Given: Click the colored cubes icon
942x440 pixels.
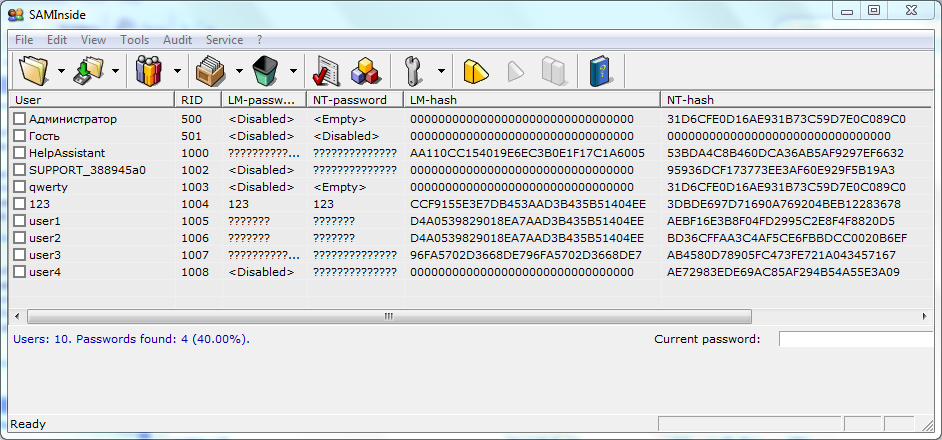Looking at the screenshot, I should 365,71.
